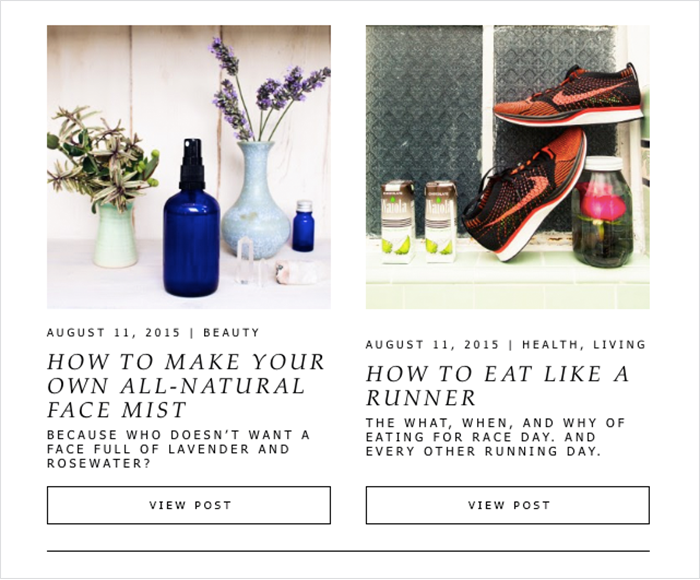Image resolution: width=700 pixels, height=580 pixels.
Task: Click the lavender and rosewater excerpt text
Action: pos(179,449)
